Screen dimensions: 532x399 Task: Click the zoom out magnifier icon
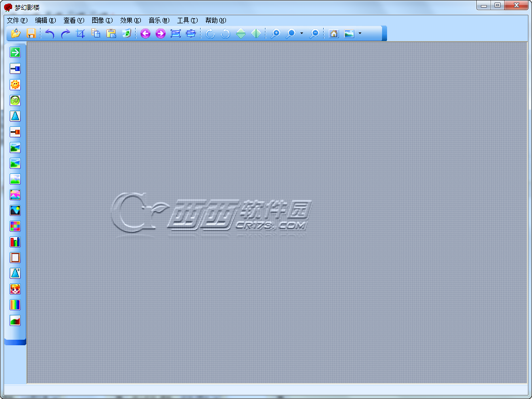(x=315, y=33)
